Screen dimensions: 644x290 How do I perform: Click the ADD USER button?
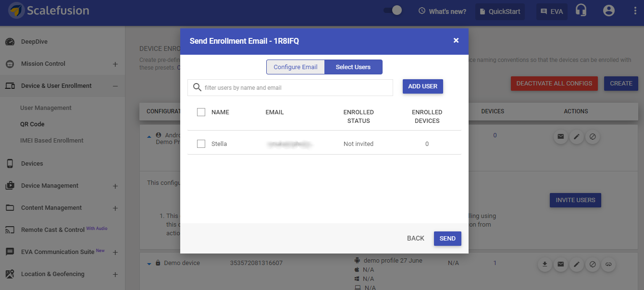coord(423,86)
